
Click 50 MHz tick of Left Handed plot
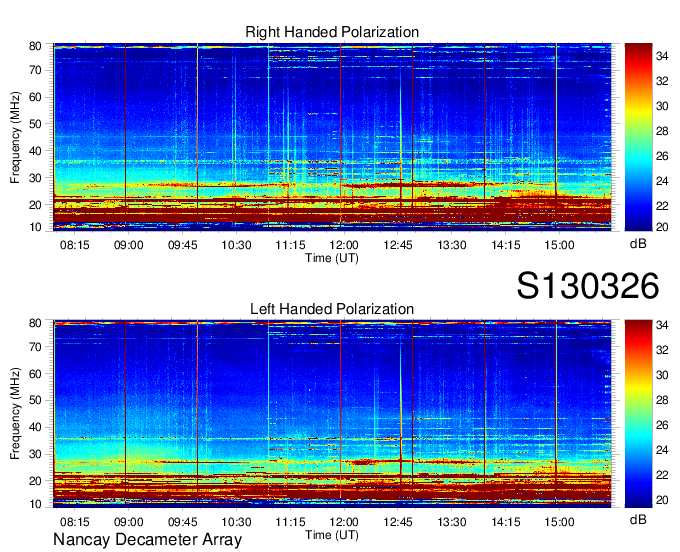[x=35, y=400]
